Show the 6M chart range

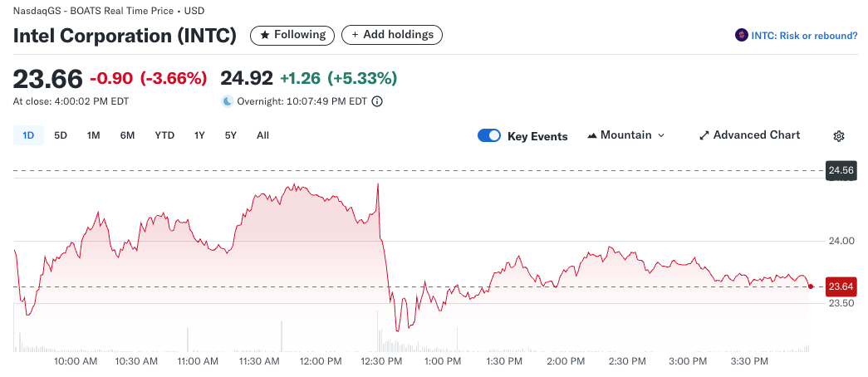click(x=127, y=135)
